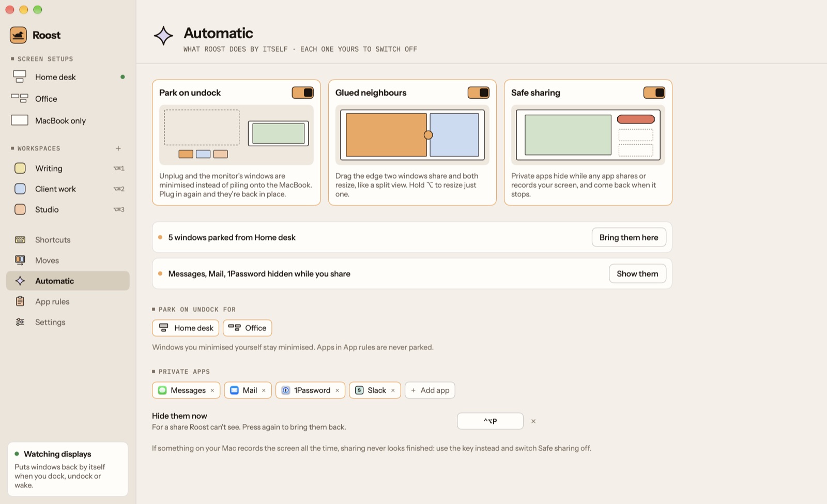Click the large Automatic header star icon

[x=163, y=36]
